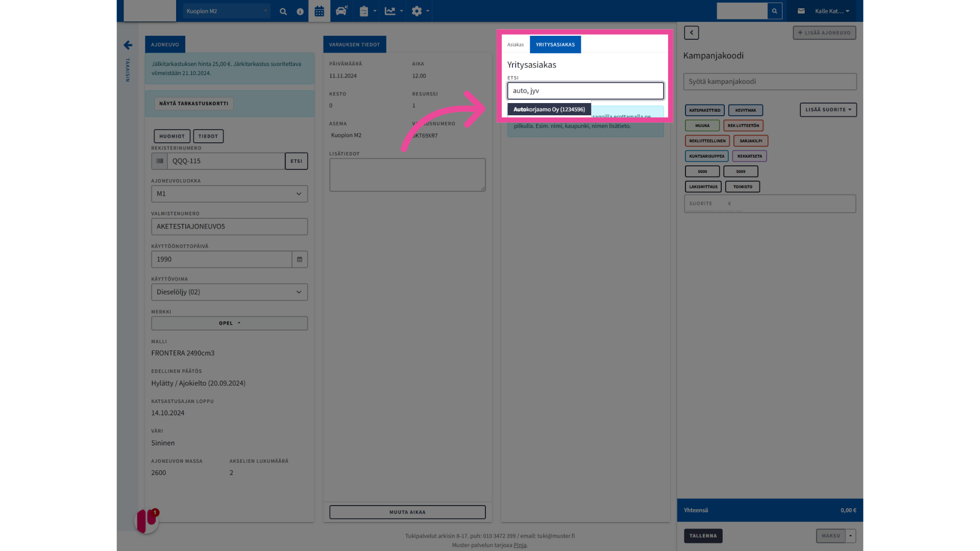Click the top-right search submit button

click(774, 11)
